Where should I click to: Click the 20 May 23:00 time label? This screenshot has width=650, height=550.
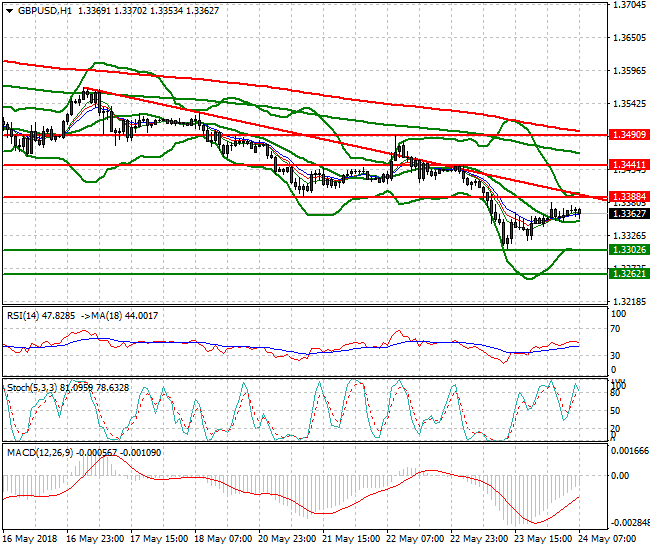(x=287, y=539)
